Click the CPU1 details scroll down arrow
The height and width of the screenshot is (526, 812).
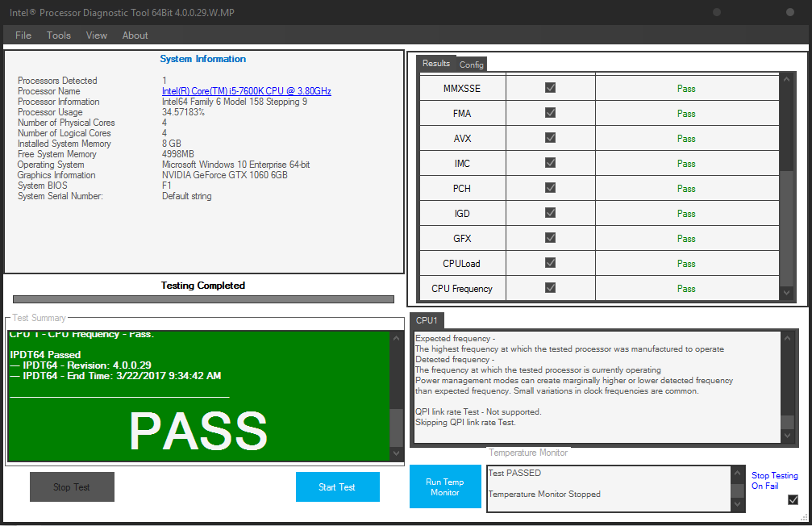point(788,436)
